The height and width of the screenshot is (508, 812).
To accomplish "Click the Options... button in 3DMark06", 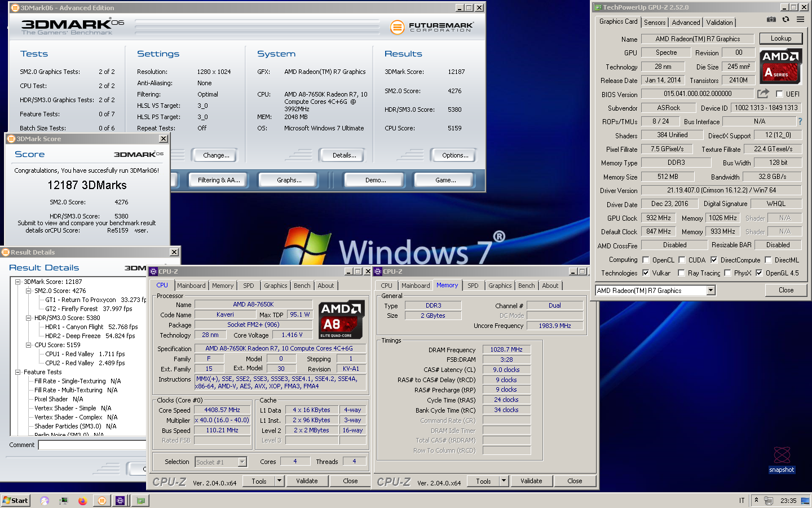I will point(455,155).
